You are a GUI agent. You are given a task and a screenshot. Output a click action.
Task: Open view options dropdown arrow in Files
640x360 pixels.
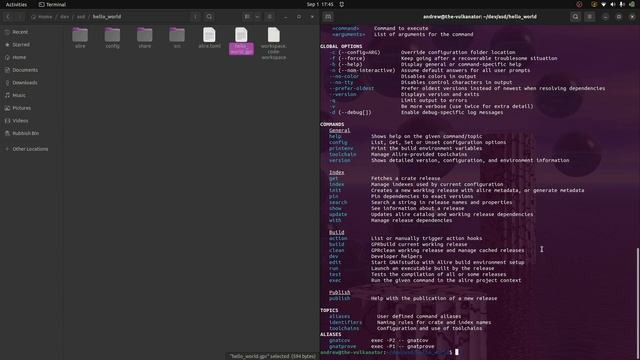tap(257, 17)
